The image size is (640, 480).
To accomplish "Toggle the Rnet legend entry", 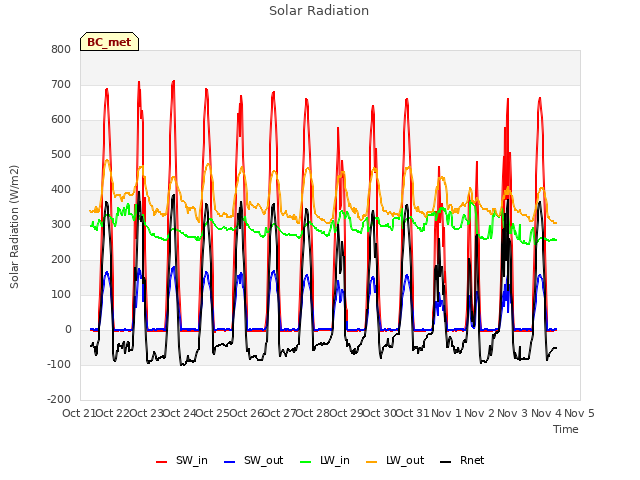I will (462, 460).
